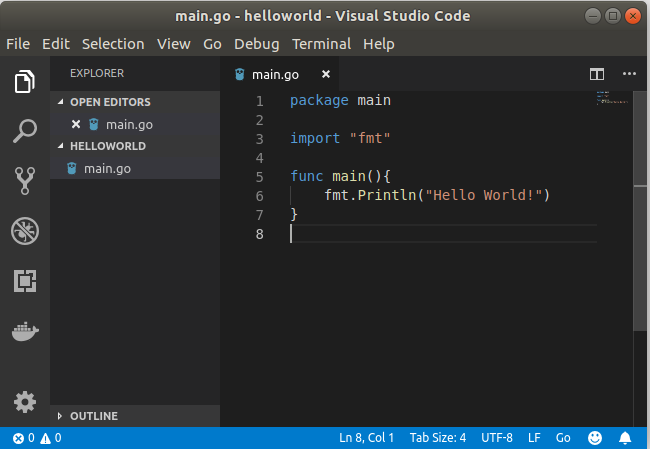The width and height of the screenshot is (650, 449).
Task: Minimize the Visual Studio Code window
Action: pos(593,16)
